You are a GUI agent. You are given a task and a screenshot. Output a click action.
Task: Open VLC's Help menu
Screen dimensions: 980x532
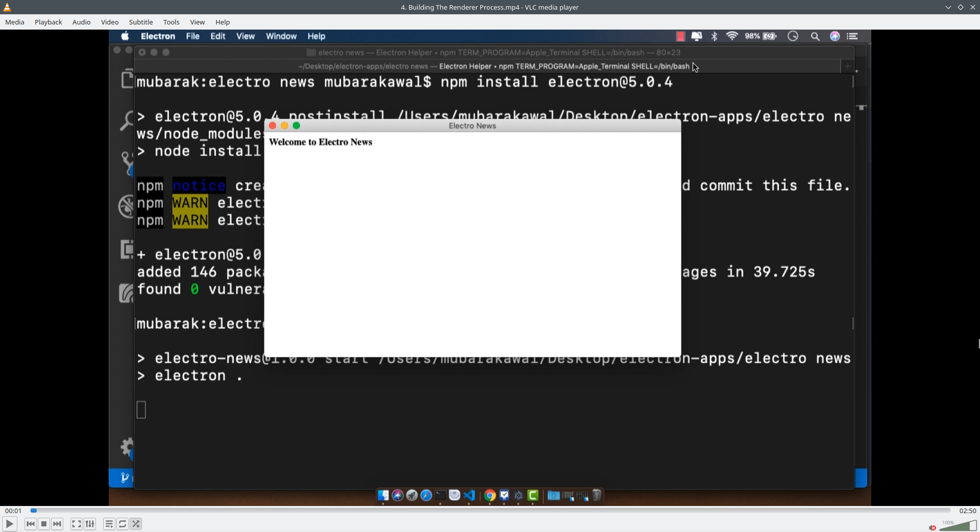[223, 22]
